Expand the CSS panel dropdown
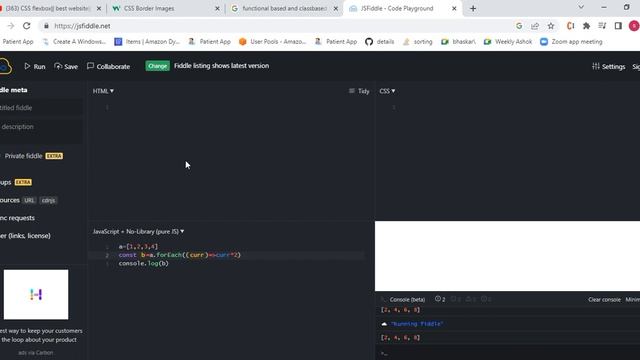Screen dimensions: 640x360 (387, 91)
